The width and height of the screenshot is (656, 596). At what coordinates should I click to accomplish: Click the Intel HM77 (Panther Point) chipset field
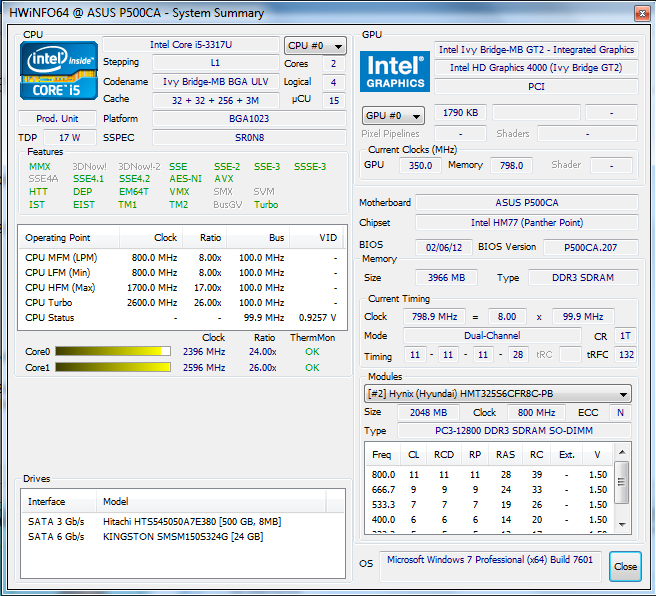pyautogui.click(x=527, y=223)
